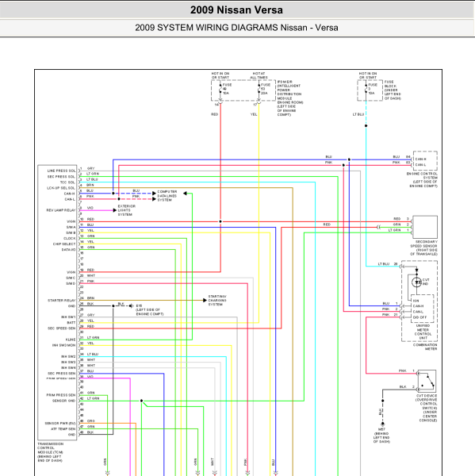Screen dimensions: 475x476
Task: Click the 'COMPUTER DATA LINES SYSTEM' reference
Action: [x=167, y=196]
